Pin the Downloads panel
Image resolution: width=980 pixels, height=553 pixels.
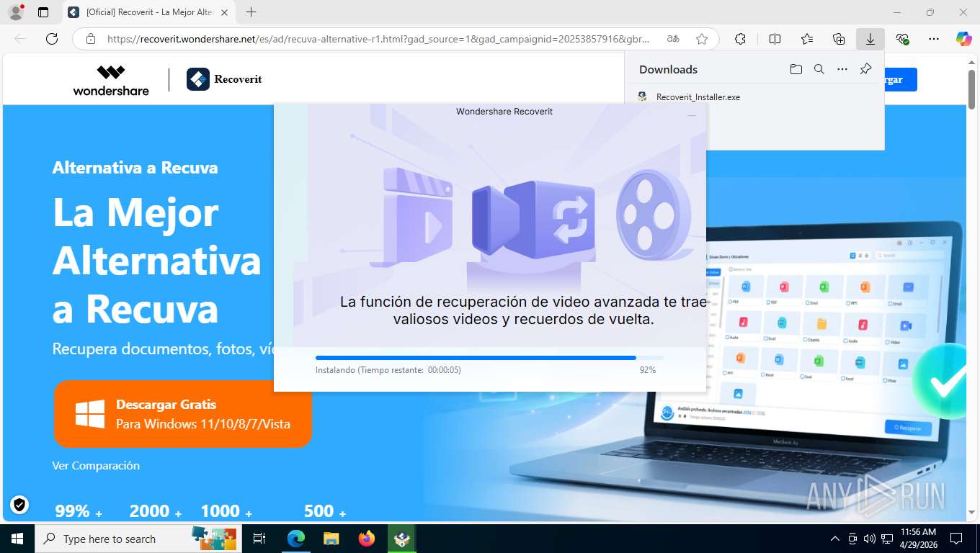pyautogui.click(x=866, y=69)
